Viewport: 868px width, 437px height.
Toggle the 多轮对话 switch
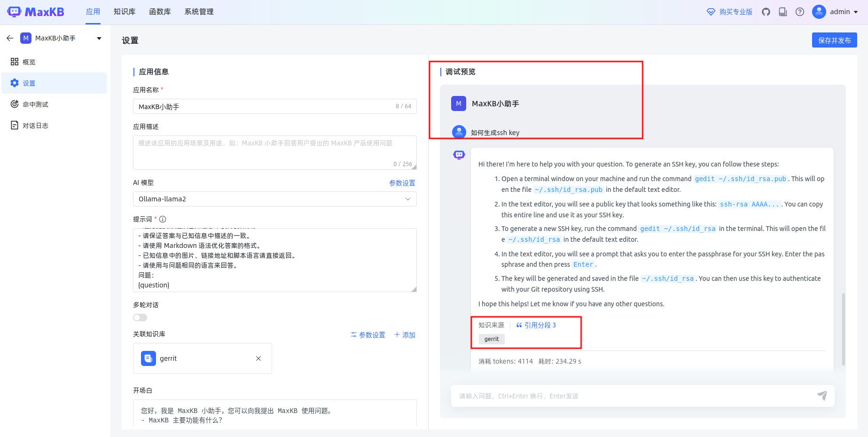click(140, 318)
